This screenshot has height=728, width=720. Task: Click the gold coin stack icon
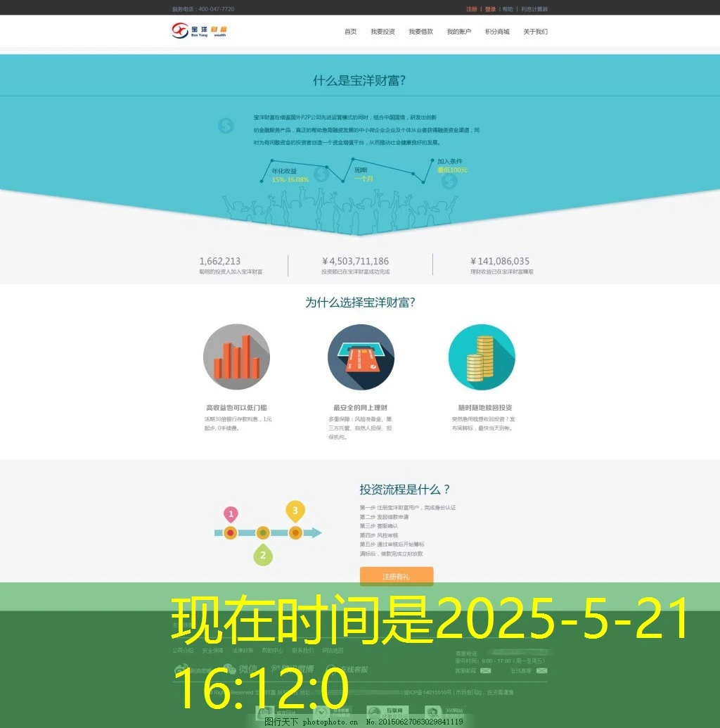point(482,357)
